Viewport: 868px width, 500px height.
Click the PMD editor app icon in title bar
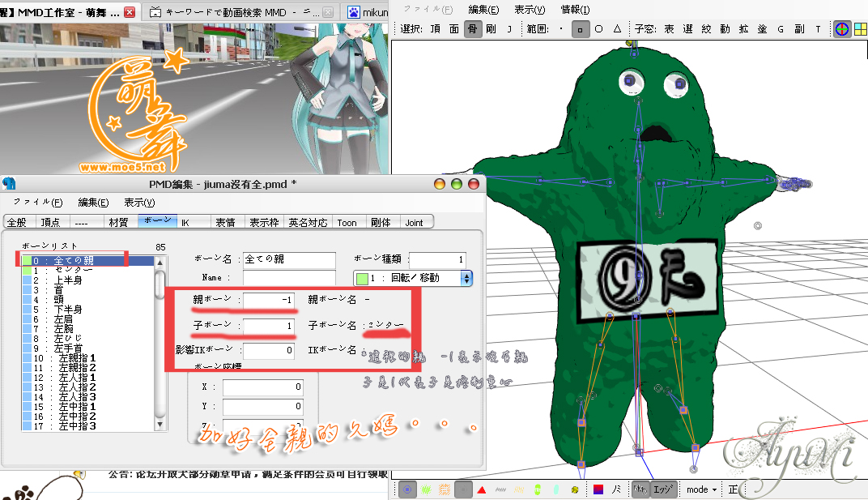click(x=10, y=183)
